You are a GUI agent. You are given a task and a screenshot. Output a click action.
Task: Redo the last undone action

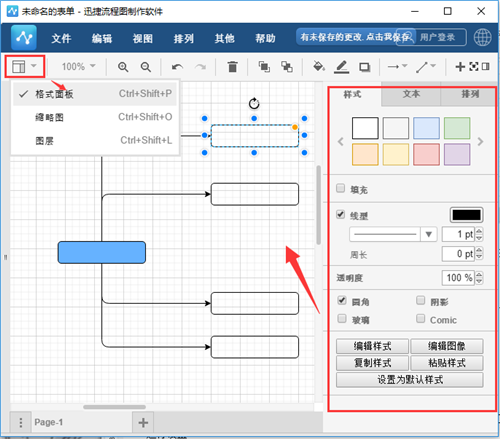click(x=200, y=67)
